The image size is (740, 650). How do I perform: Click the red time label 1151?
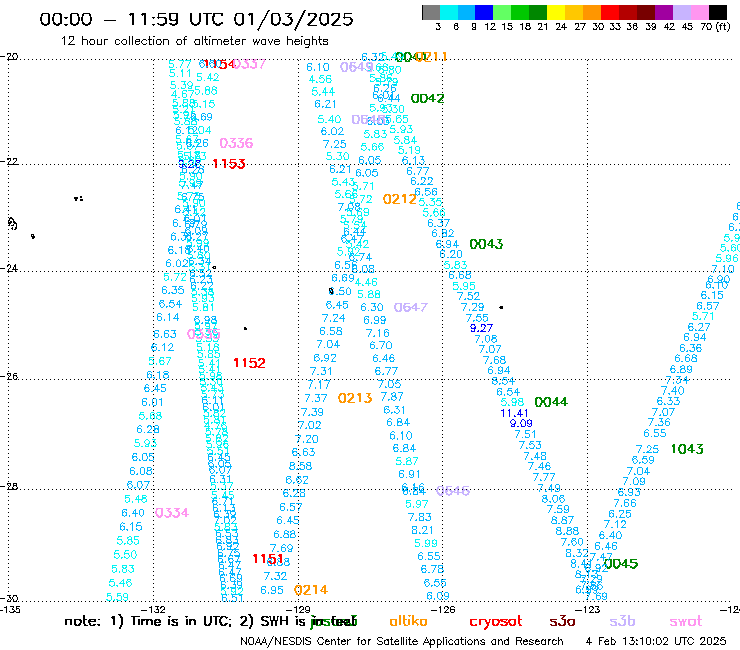(268, 559)
